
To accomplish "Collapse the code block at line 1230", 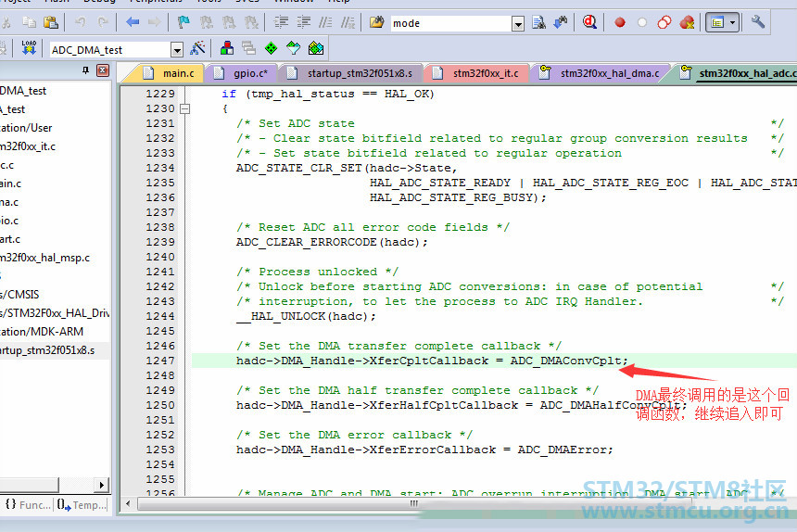I will [x=185, y=108].
